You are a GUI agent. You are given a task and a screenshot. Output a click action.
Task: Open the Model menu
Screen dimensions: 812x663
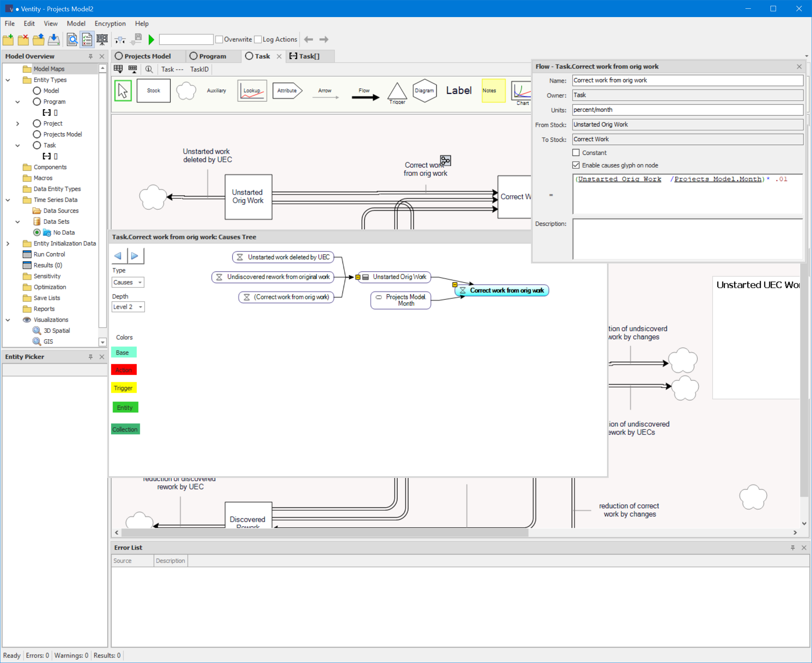coord(76,23)
